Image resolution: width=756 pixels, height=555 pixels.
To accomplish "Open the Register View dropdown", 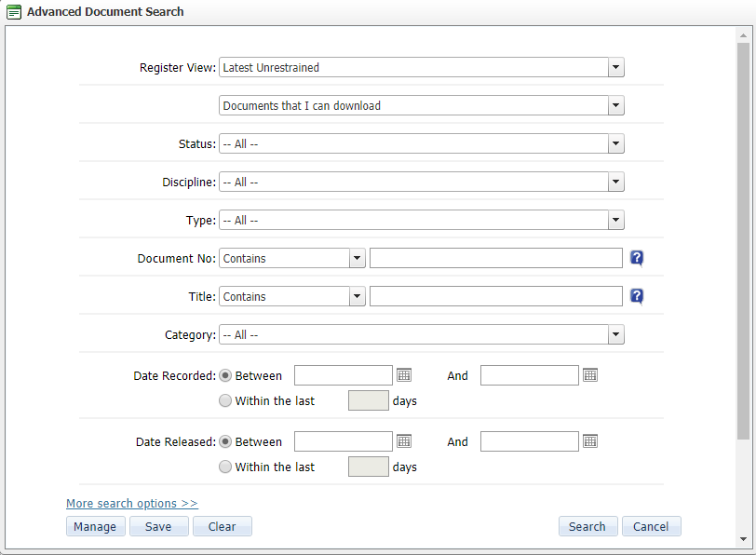I will click(x=422, y=67).
